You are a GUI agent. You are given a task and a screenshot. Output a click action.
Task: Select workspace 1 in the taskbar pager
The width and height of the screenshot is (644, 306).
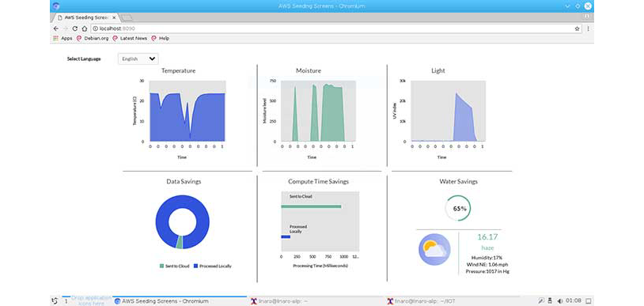coord(66,301)
